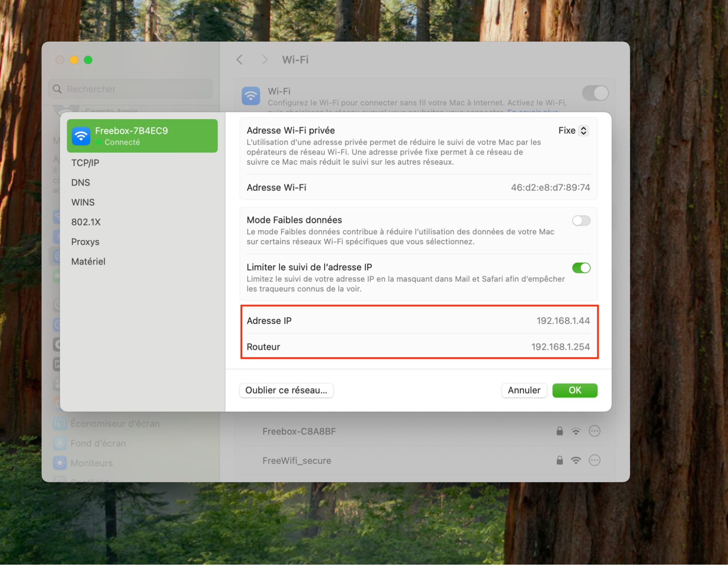Click the Rechercher search field
This screenshot has width=728, height=565.
pos(131,89)
